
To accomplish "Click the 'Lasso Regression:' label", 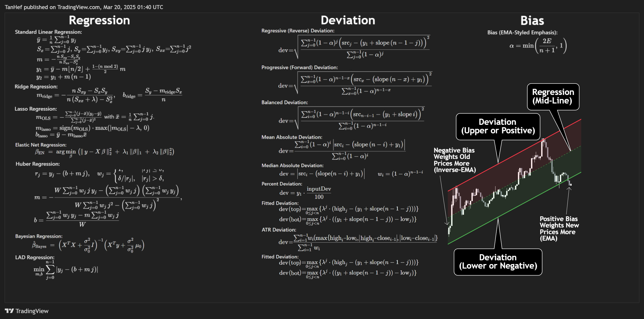I will pos(36,109).
